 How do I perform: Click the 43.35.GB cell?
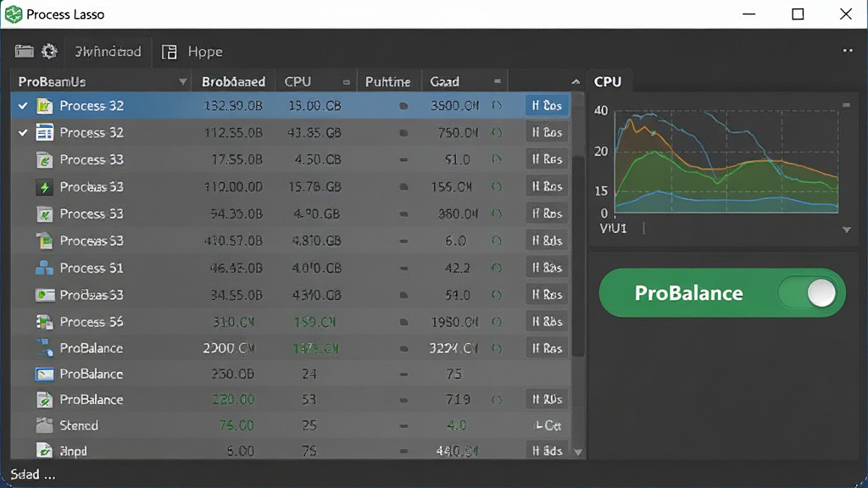(314, 133)
